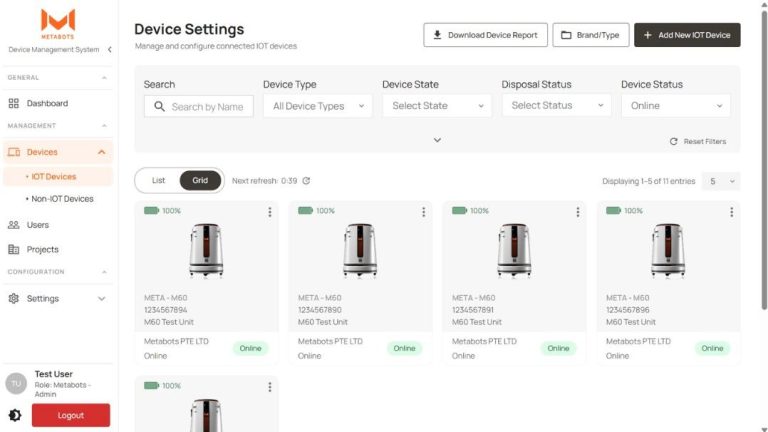This screenshot has height=432, width=768.
Task: Open the Device Type dropdown
Action: tap(317, 106)
